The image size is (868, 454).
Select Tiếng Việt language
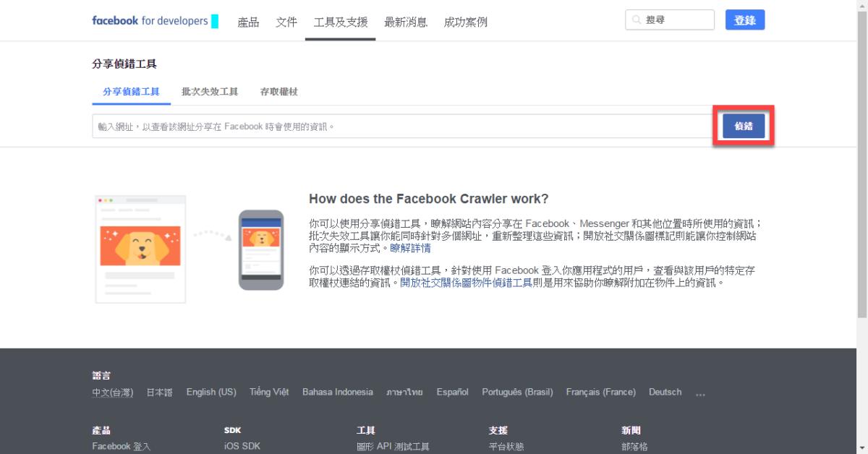coord(269,392)
